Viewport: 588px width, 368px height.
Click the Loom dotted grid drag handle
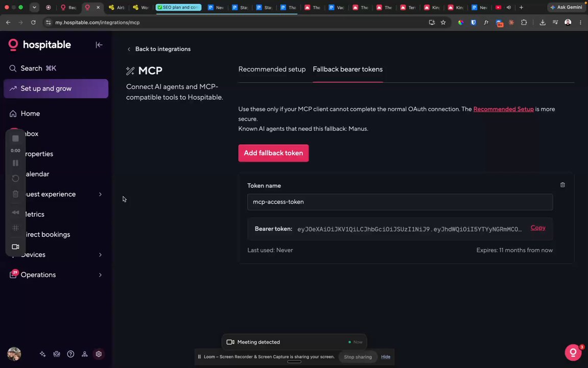(15, 228)
